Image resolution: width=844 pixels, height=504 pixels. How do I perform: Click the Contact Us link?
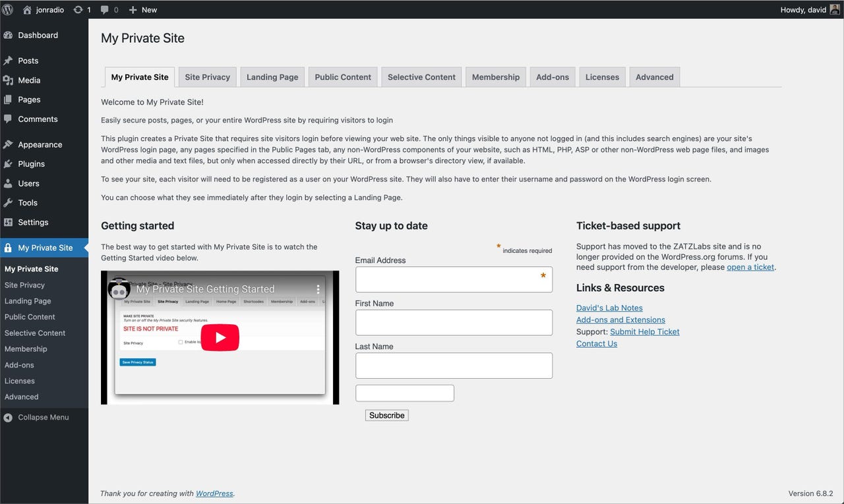[x=597, y=343]
